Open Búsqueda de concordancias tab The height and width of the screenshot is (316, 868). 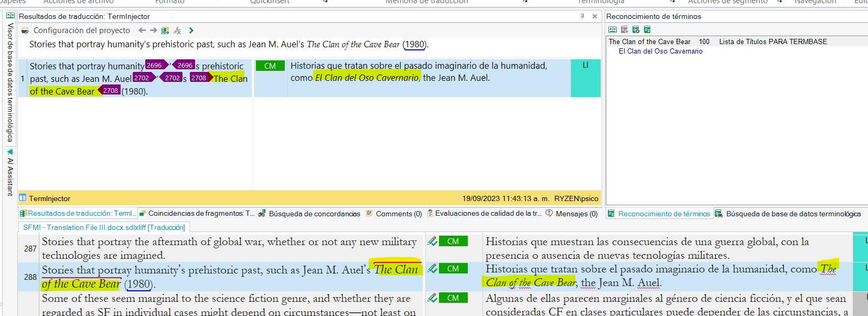pyautogui.click(x=309, y=214)
